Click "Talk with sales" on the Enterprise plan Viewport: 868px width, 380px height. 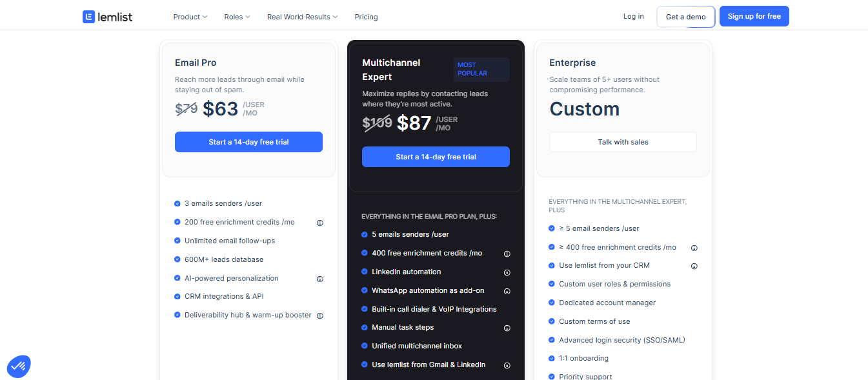click(x=622, y=142)
